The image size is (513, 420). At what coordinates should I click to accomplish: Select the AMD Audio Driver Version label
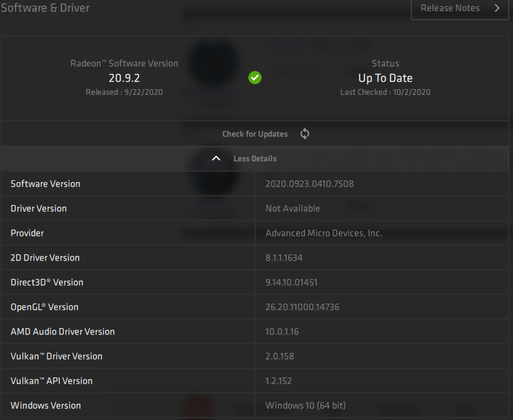(63, 332)
